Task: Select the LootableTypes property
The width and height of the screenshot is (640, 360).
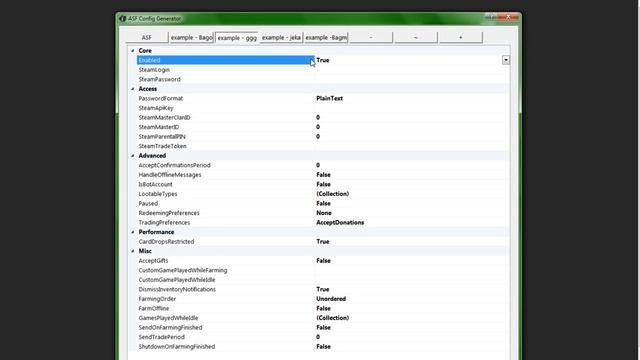Action: point(158,194)
